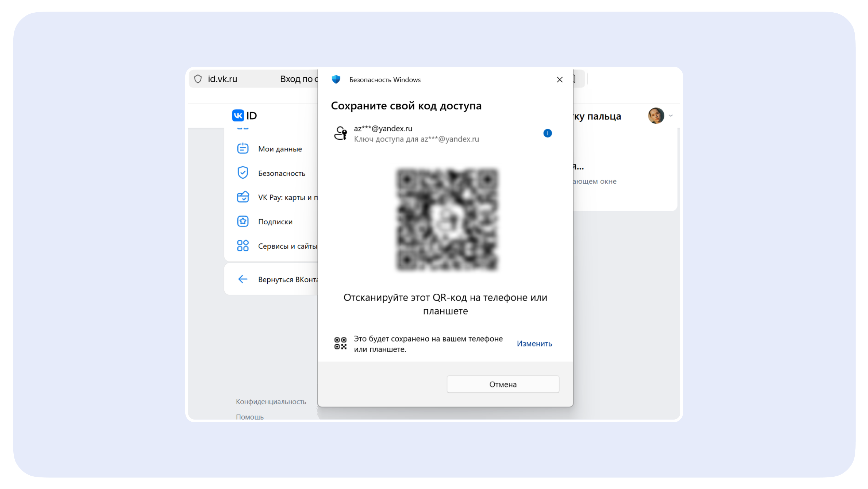Click the user avatar photo
This screenshot has height=489, width=868.
(656, 116)
